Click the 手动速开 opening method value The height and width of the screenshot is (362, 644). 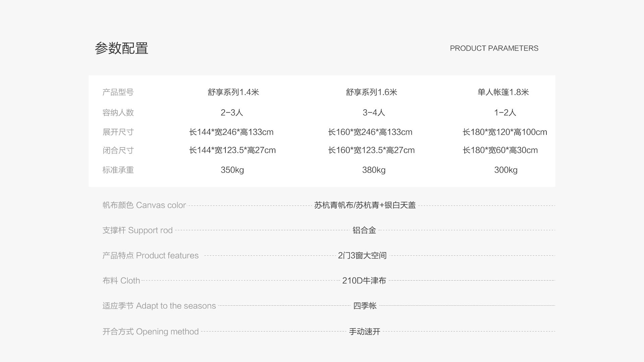[x=365, y=331]
